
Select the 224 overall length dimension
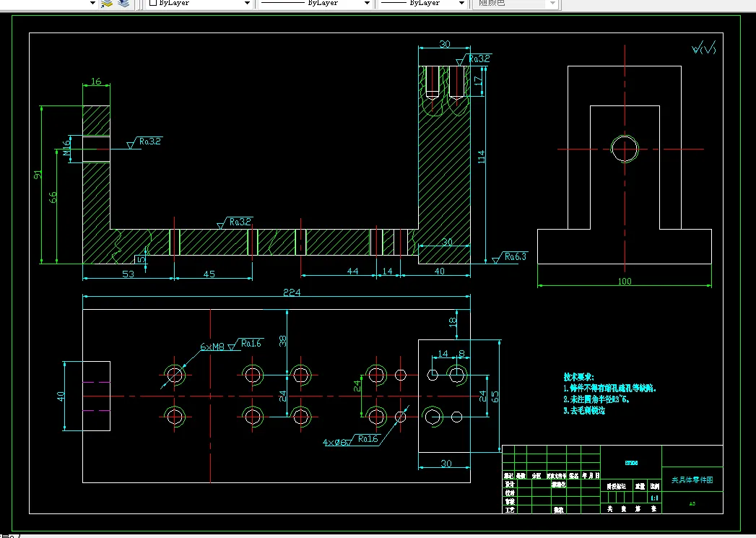(291, 292)
